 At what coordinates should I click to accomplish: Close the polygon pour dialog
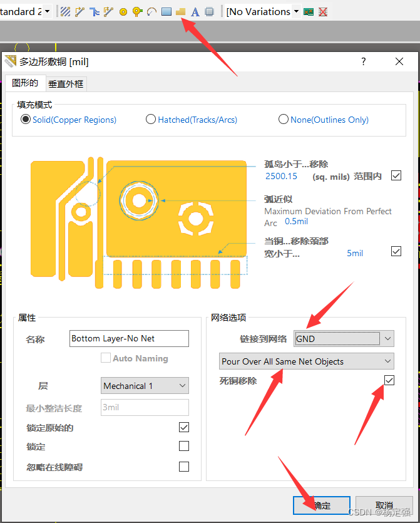coord(399,61)
